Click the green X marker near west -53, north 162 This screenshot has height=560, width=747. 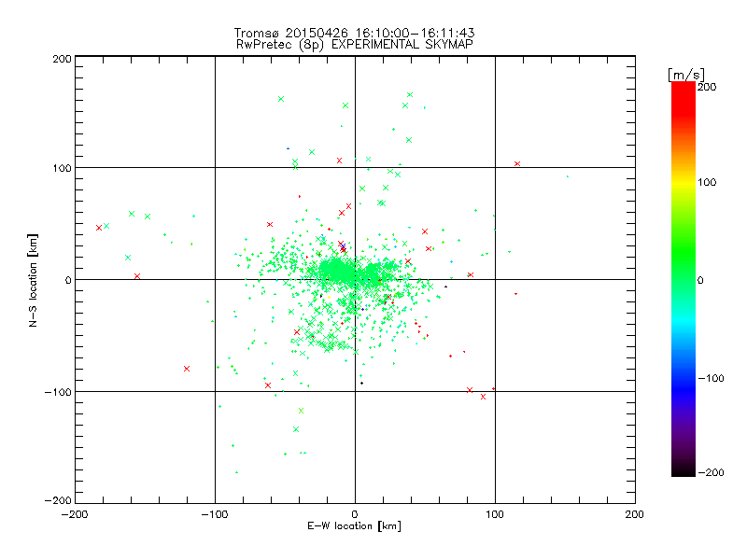[281, 99]
